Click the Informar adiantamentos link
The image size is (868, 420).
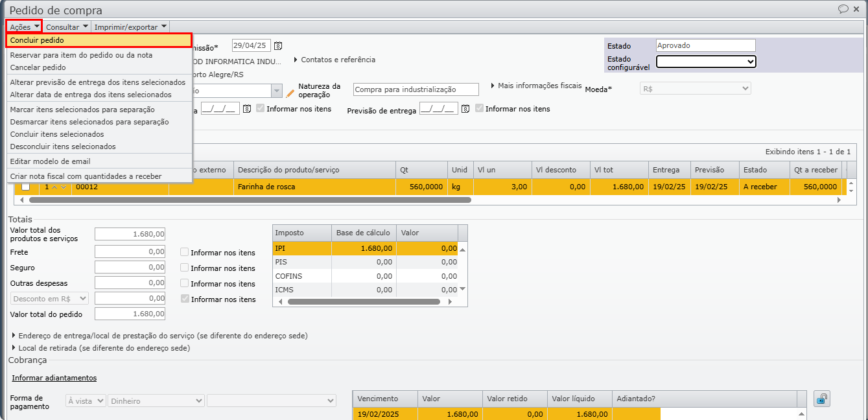(54, 378)
